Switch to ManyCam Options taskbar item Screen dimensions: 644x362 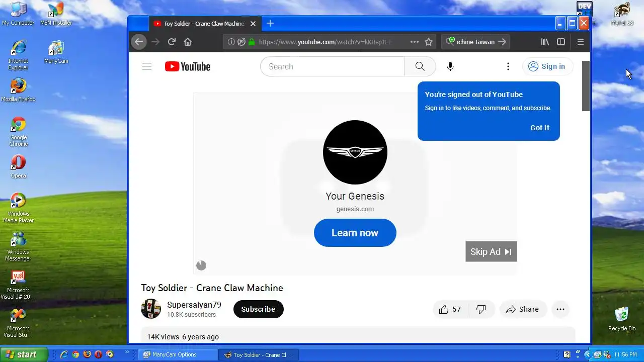tap(179, 354)
